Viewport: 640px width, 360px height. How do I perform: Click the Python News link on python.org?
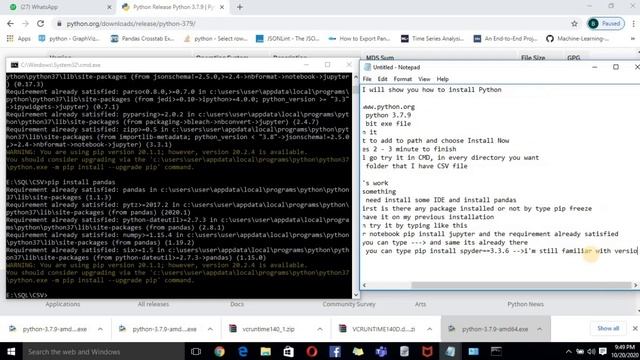(x=525, y=304)
